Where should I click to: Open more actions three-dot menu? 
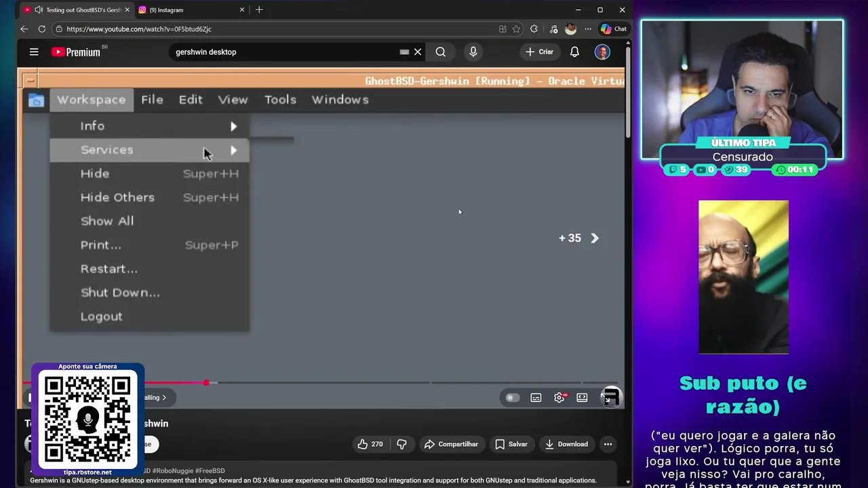(608, 444)
